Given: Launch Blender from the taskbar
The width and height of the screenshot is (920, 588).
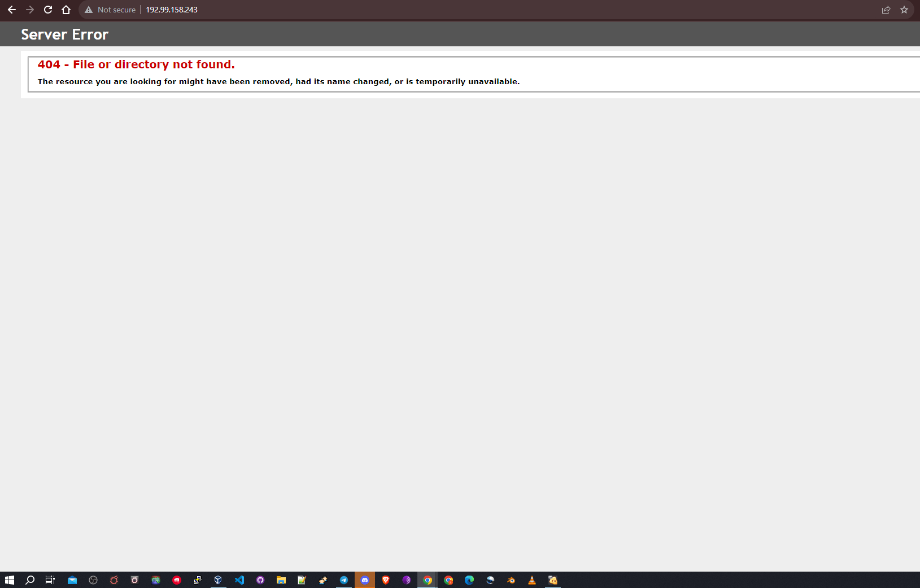Looking at the screenshot, I should [511, 580].
